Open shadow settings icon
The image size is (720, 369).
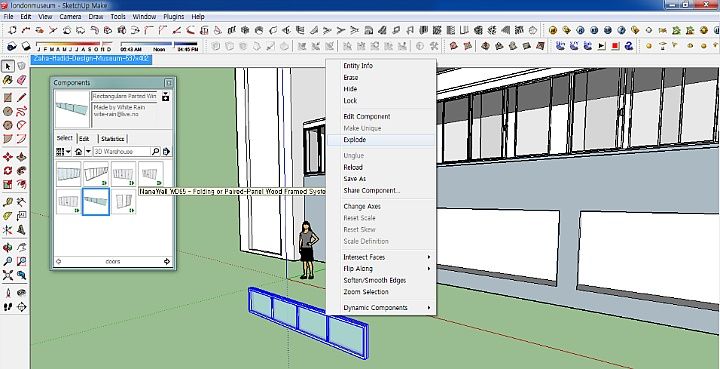point(12,46)
